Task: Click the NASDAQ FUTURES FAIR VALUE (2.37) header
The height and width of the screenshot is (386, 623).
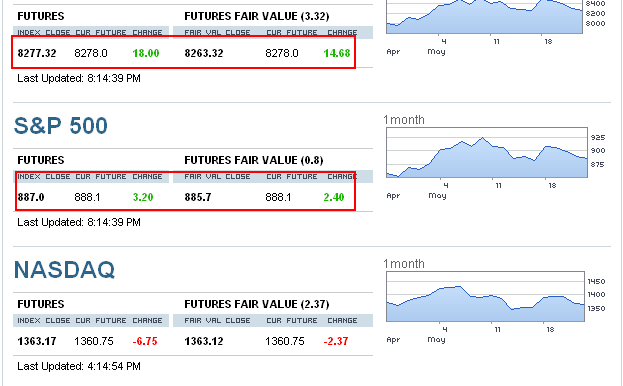Action: click(x=257, y=305)
